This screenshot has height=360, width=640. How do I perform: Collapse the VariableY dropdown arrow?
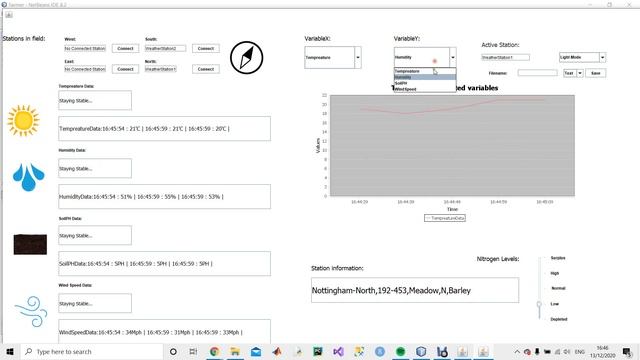coord(453,58)
